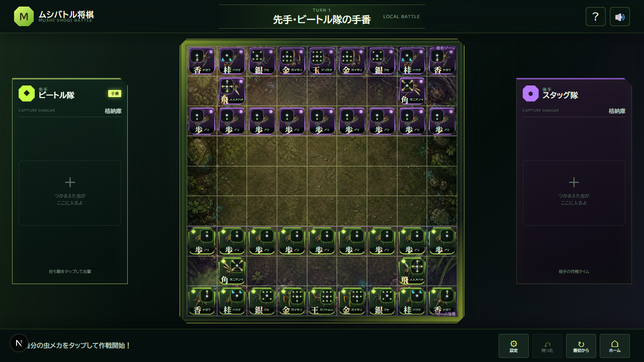The height and width of the screenshot is (362, 644).
Task: Open the 設定 settings button
Action: pyautogui.click(x=514, y=346)
